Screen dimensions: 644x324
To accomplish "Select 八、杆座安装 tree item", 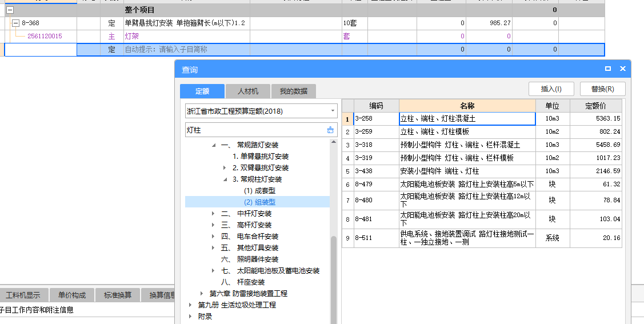I will 243,282.
